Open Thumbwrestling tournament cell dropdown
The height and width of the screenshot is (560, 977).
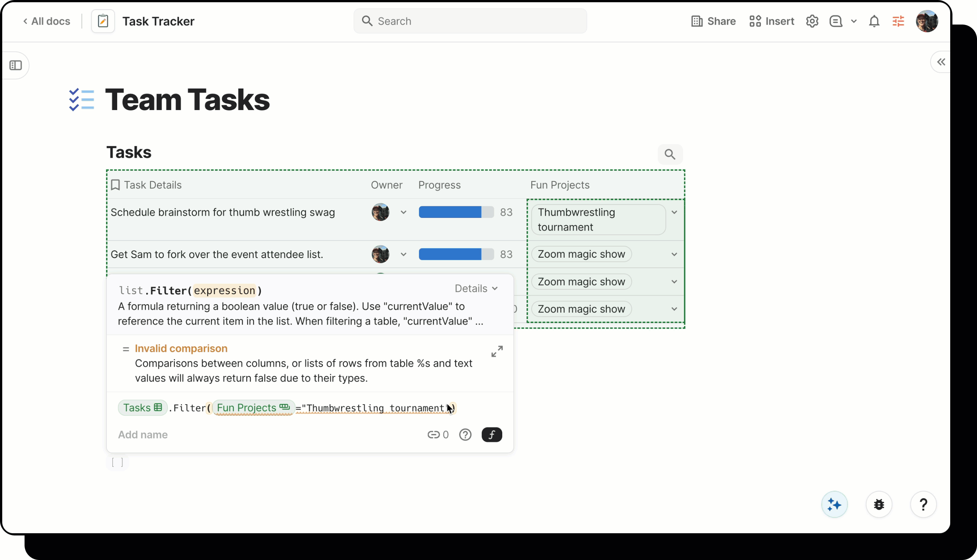click(674, 212)
